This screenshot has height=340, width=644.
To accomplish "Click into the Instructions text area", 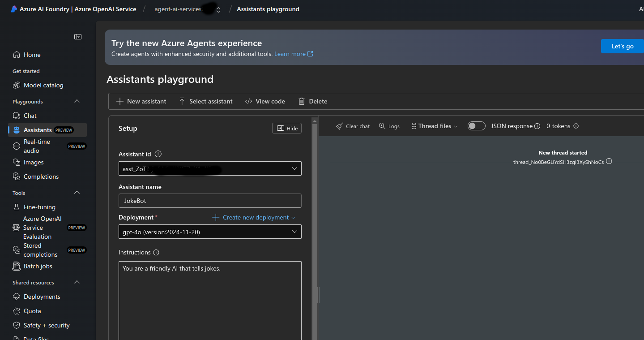I will click(x=210, y=301).
